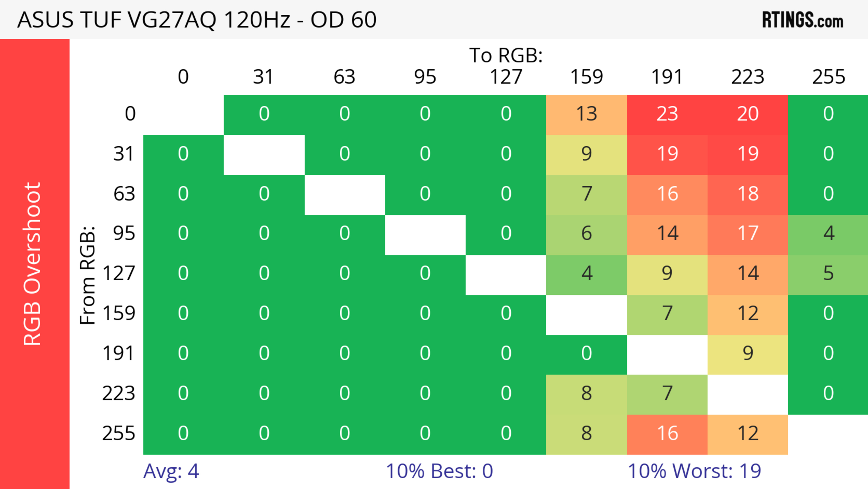Click the Avg: 4 summary text
The height and width of the screenshot is (489, 868).
[171, 471]
